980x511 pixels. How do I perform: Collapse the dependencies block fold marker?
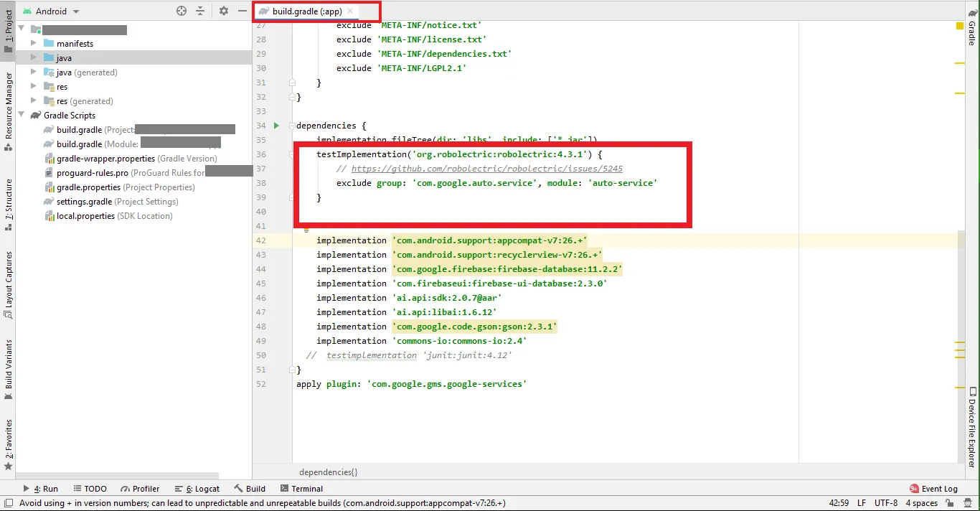pyautogui.click(x=293, y=126)
